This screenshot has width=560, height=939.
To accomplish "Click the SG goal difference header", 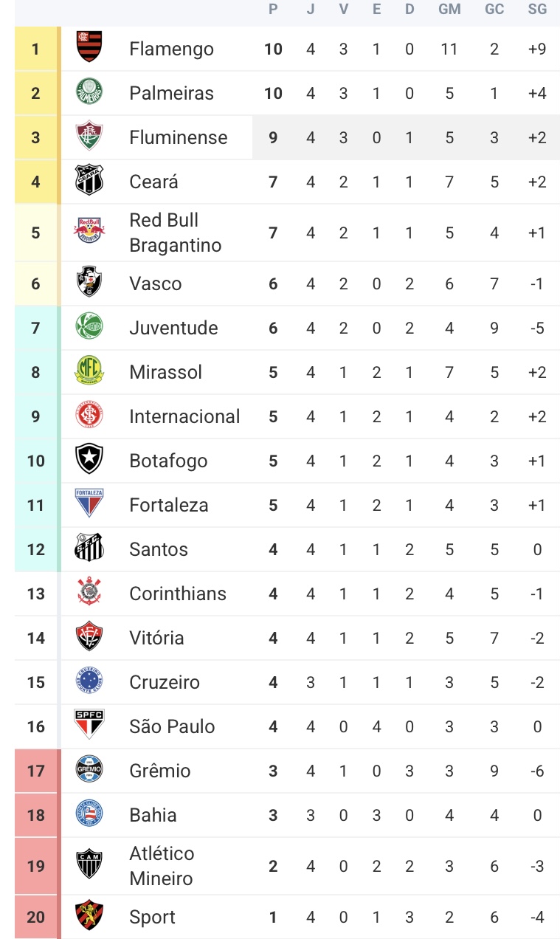I will [537, 10].
